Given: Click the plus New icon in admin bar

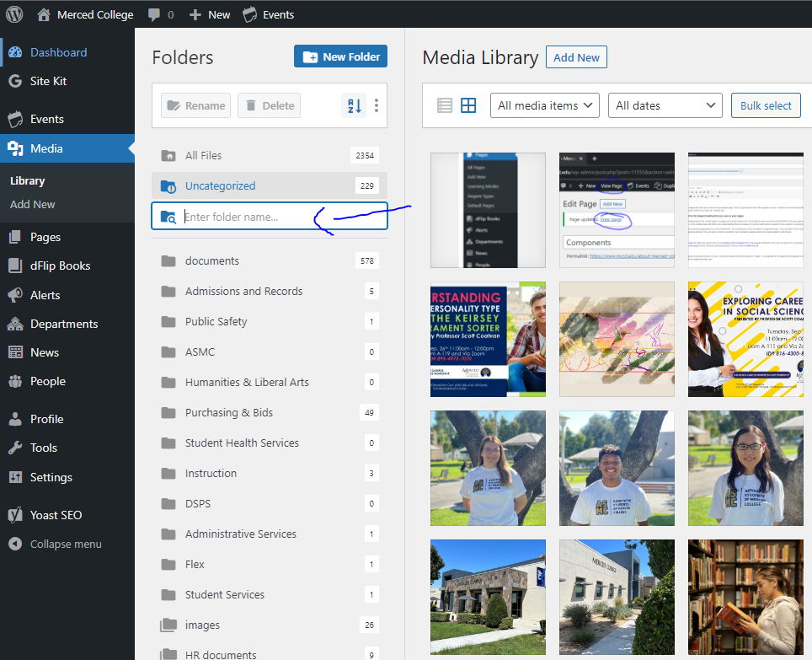Looking at the screenshot, I should (x=195, y=14).
